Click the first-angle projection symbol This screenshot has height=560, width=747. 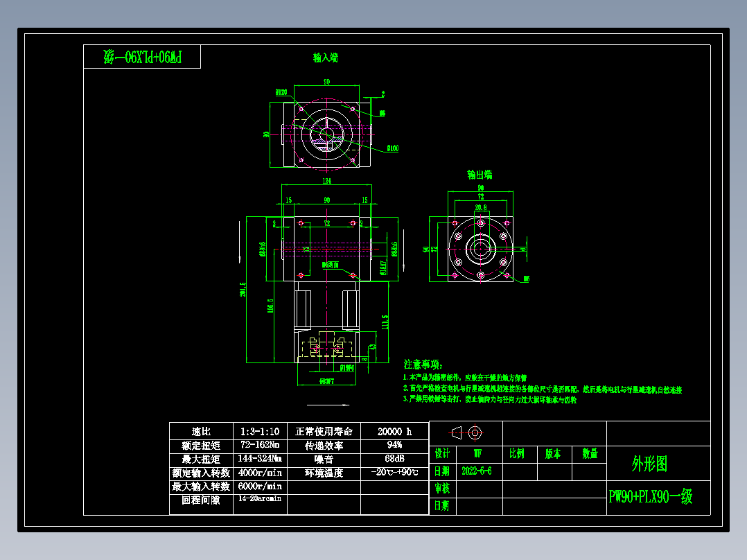pyautogui.click(x=458, y=433)
